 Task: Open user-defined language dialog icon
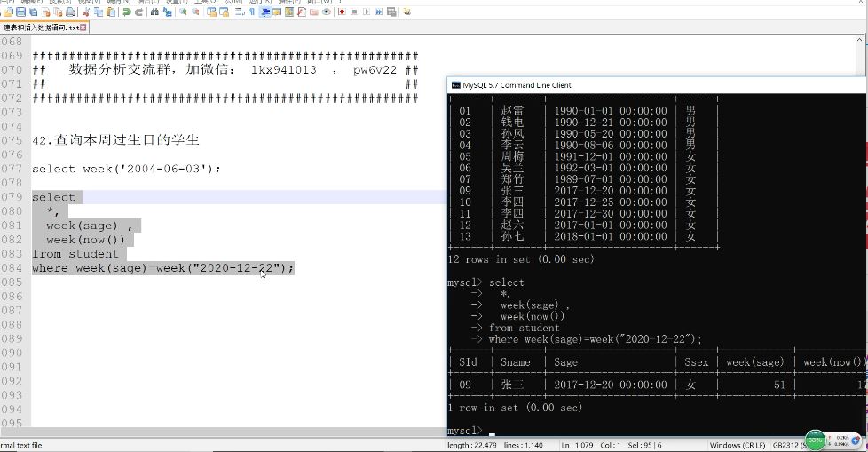(277, 12)
